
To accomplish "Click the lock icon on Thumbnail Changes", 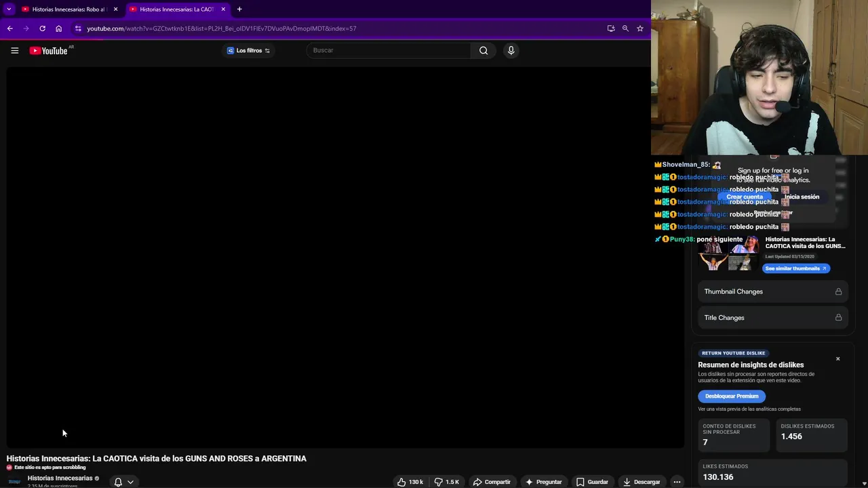I will click(x=838, y=291).
